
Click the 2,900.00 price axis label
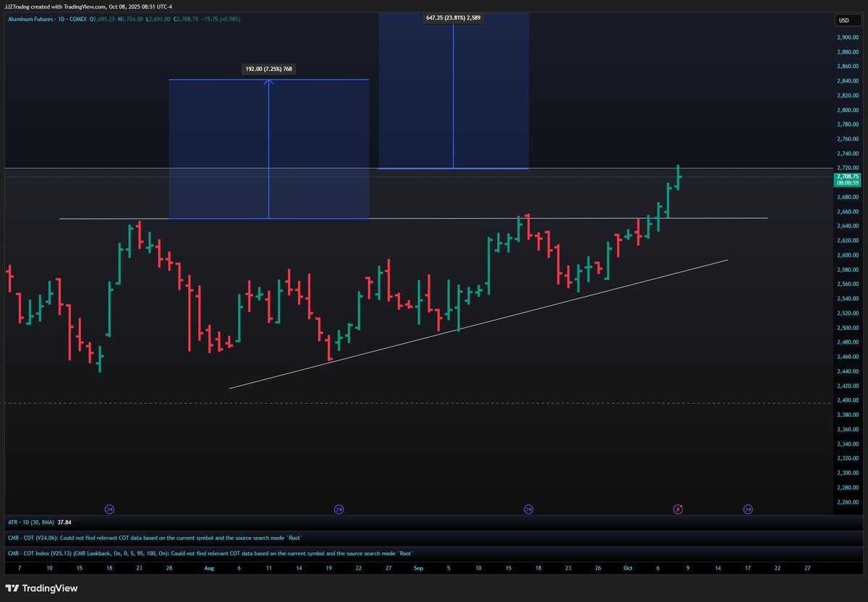point(847,38)
